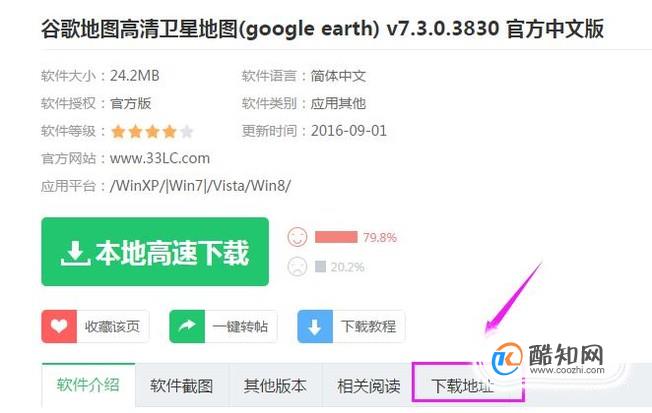Click the download icon in the green button
Screen dimensions: 652x413
pos(75,253)
